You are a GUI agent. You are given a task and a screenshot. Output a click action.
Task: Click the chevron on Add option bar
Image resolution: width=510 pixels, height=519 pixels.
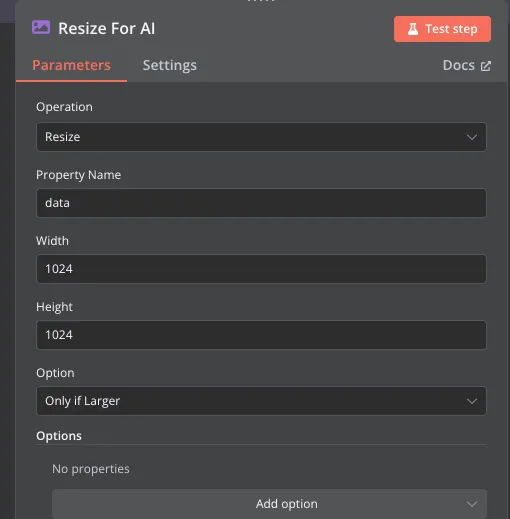(472, 504)
